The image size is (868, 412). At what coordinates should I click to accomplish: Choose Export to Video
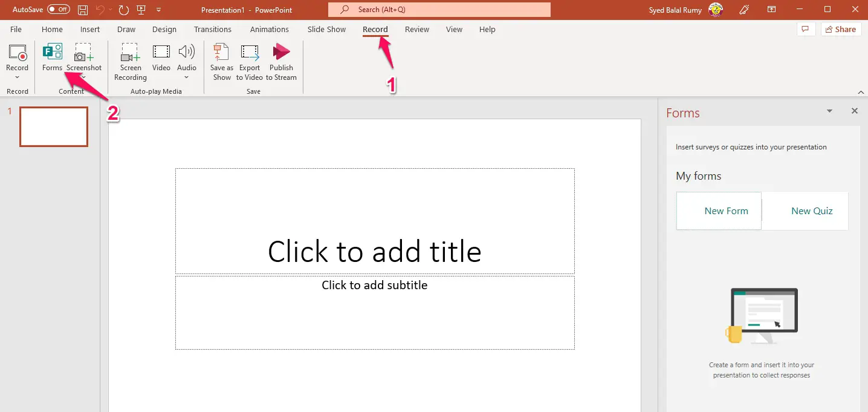coord(250,52)
